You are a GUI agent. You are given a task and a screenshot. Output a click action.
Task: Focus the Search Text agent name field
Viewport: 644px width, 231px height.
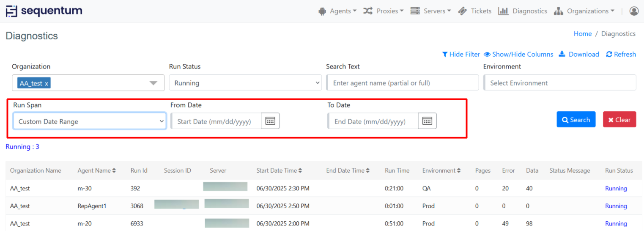click(403, 83)
